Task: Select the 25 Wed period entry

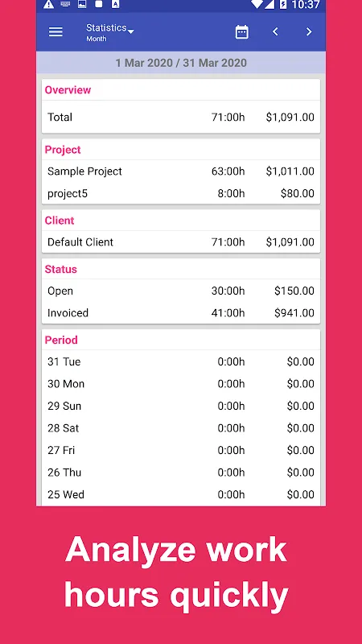Action: (181, 494)
